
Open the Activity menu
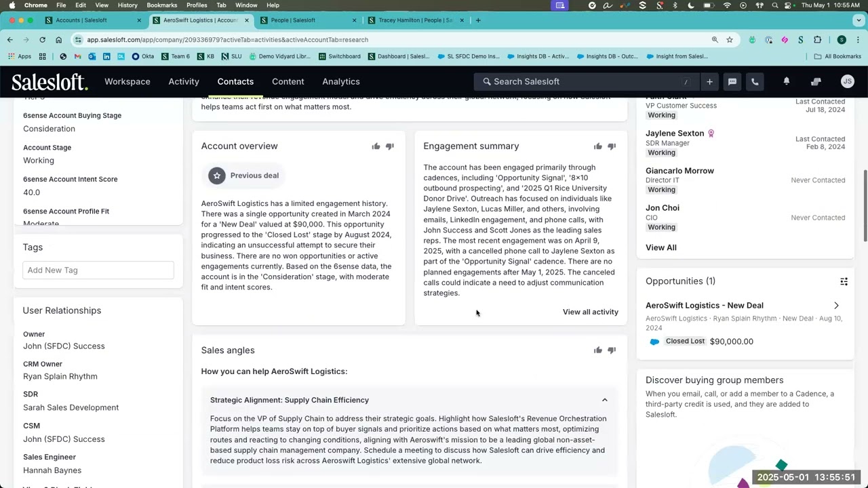(184, 81)
